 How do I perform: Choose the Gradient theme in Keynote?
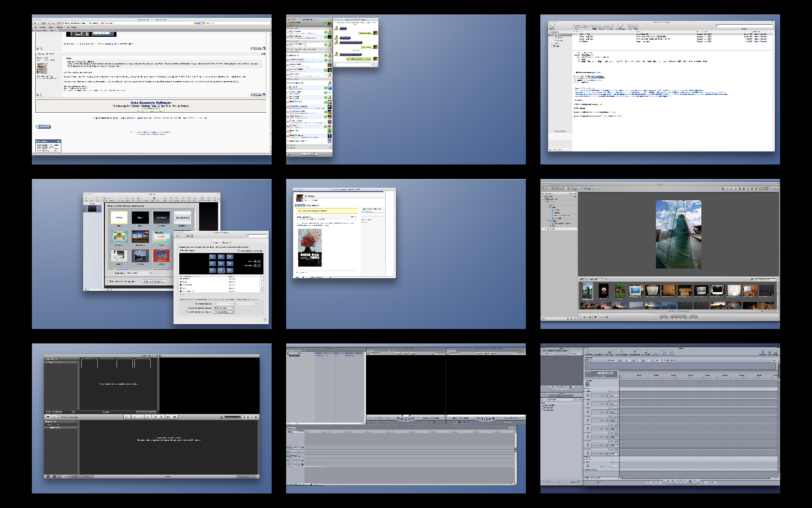[161, 218]
